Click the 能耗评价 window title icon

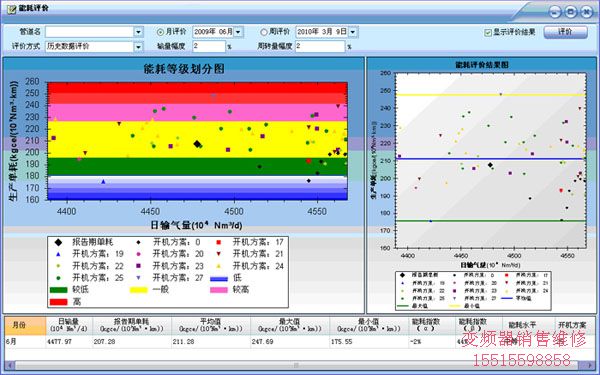pyautogui.click(x=11, y=9)
